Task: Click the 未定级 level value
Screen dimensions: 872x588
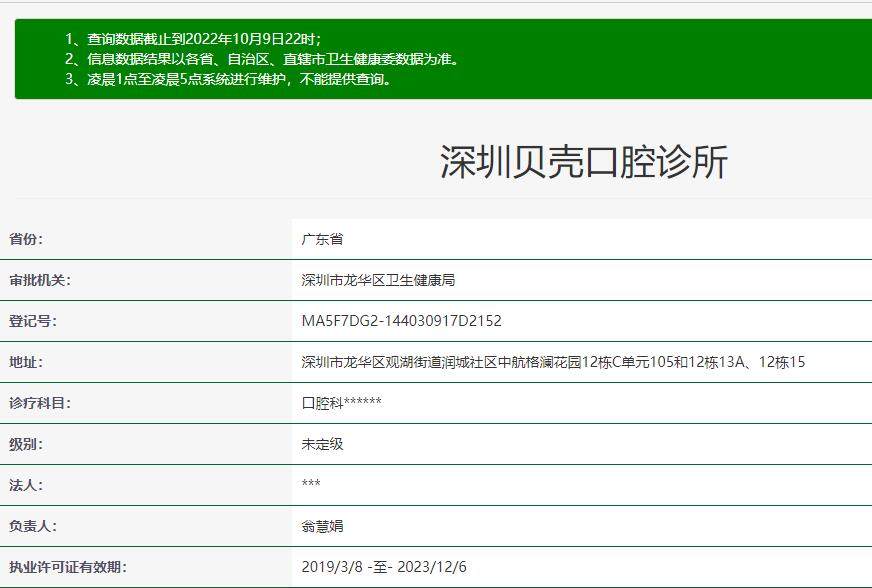Action: (325, 444)
